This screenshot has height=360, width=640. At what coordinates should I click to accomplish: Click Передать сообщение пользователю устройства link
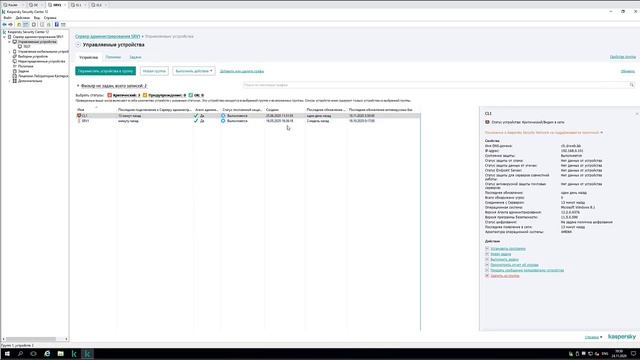pyautogui.click(x=527, y=270)
